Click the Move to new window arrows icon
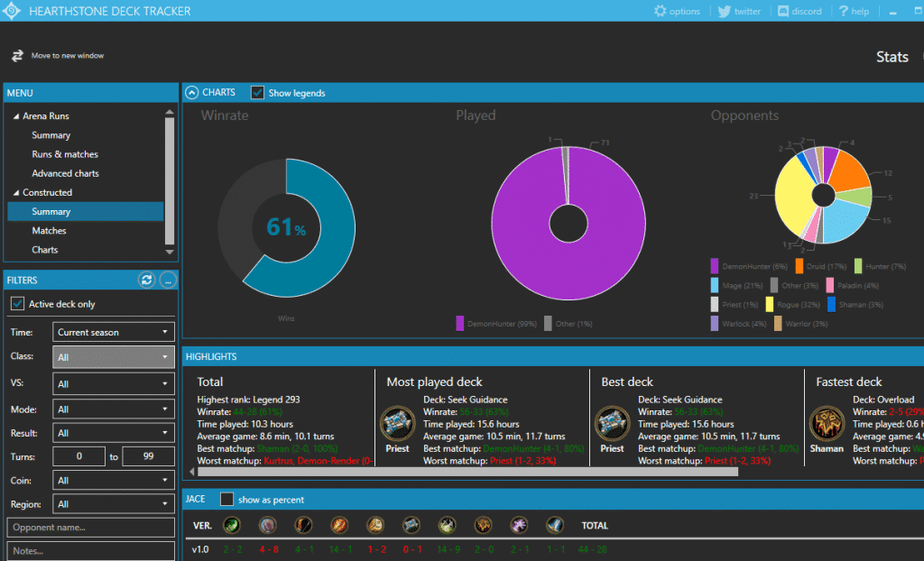924x561 pixels. tap(17, 56)
